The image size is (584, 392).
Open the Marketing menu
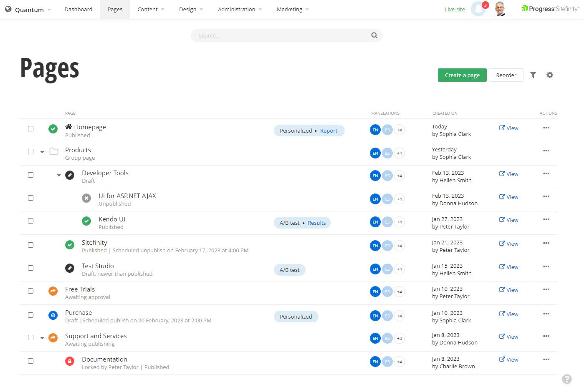[292, 9]
